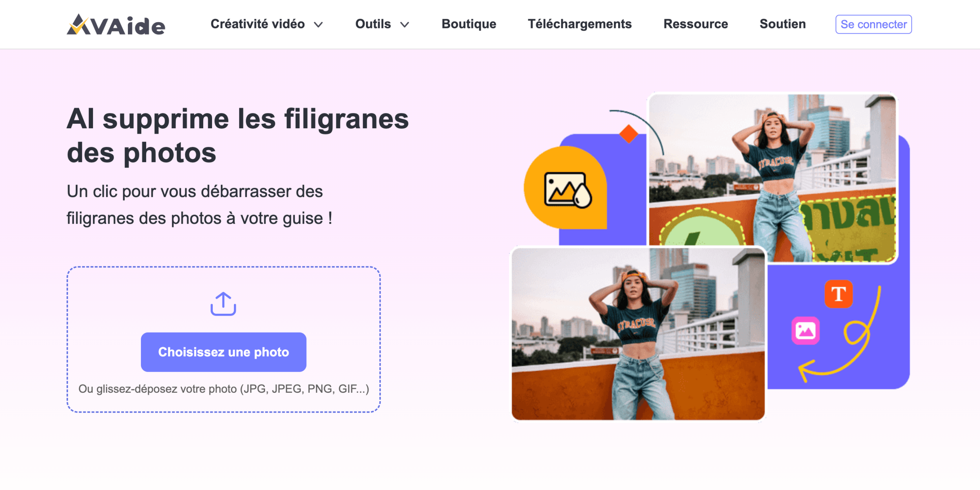Image resolution: width=980 pixels, height=490 pixels.
Task: Open the Soutien page
Action: (782, 24)
